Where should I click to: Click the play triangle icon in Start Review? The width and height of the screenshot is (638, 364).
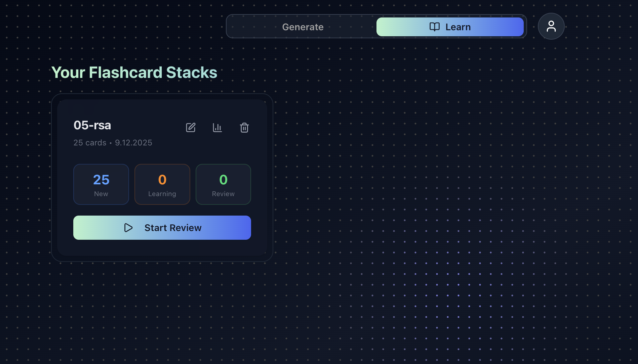pyautogui.click(x=128, y=228)
